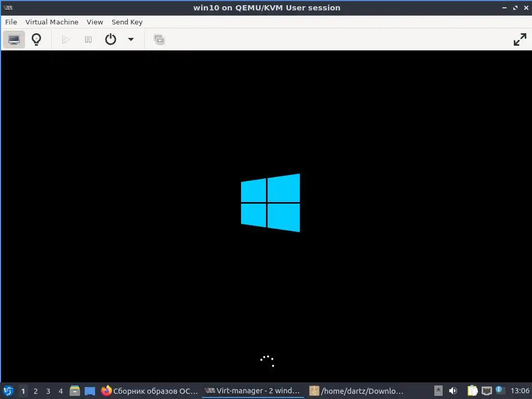Show the graphical console view
The width and height of the screenshot is (532, 399).
coord(14,39)
